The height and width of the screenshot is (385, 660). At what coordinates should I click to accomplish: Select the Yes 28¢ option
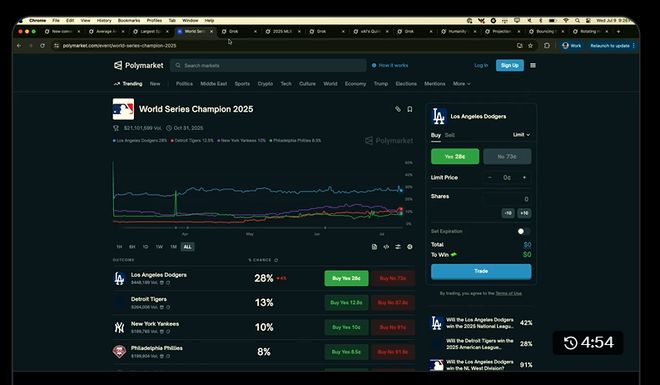pyautogui.click(x=455, y=157)
